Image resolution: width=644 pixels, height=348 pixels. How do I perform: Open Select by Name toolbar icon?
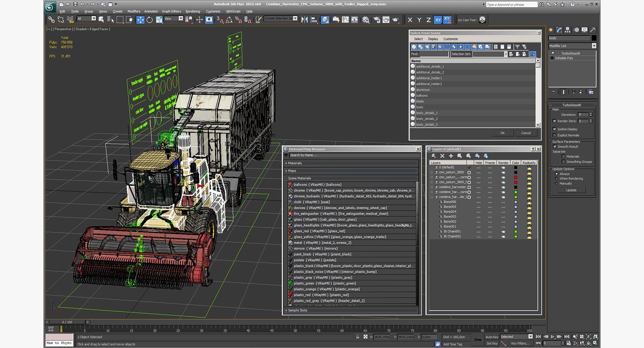[111, 20]
